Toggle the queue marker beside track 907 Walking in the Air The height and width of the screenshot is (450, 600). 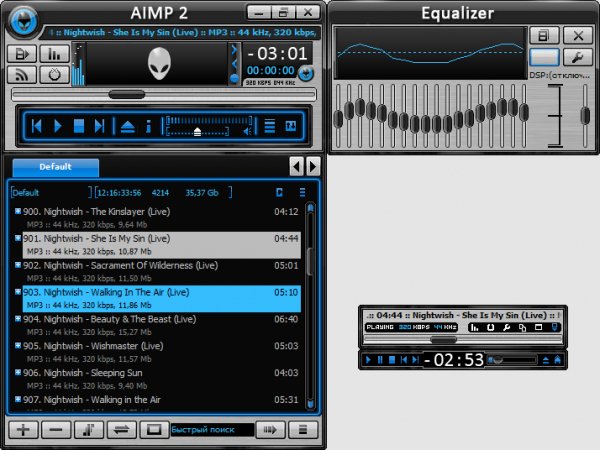pyautogui.click(x=18, y=399)
